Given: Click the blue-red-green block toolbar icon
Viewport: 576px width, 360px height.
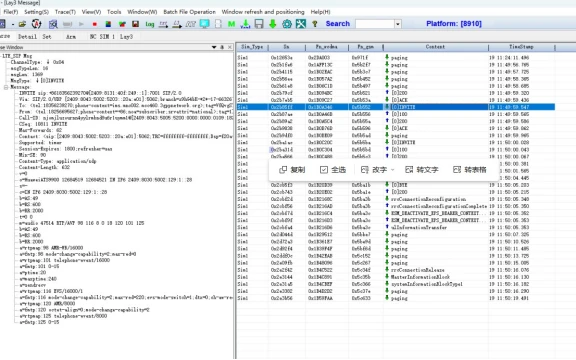Looking at the screenshot, I should point(108,24).
